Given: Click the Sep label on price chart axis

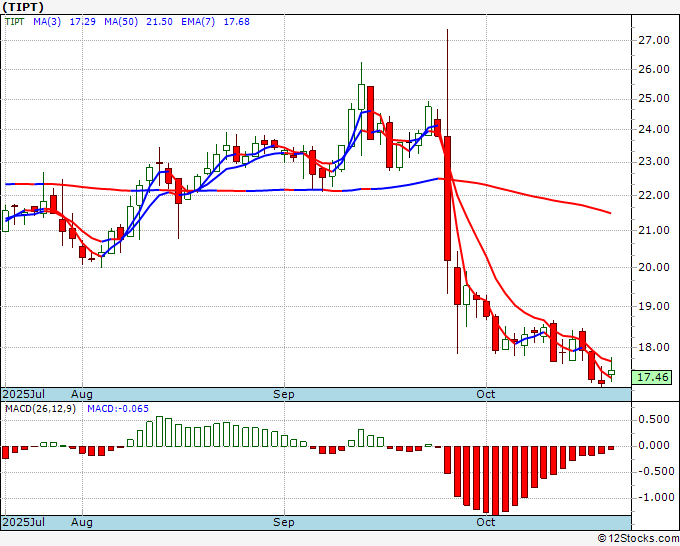Looking at the screenshot, I should (x=284, y=394).
